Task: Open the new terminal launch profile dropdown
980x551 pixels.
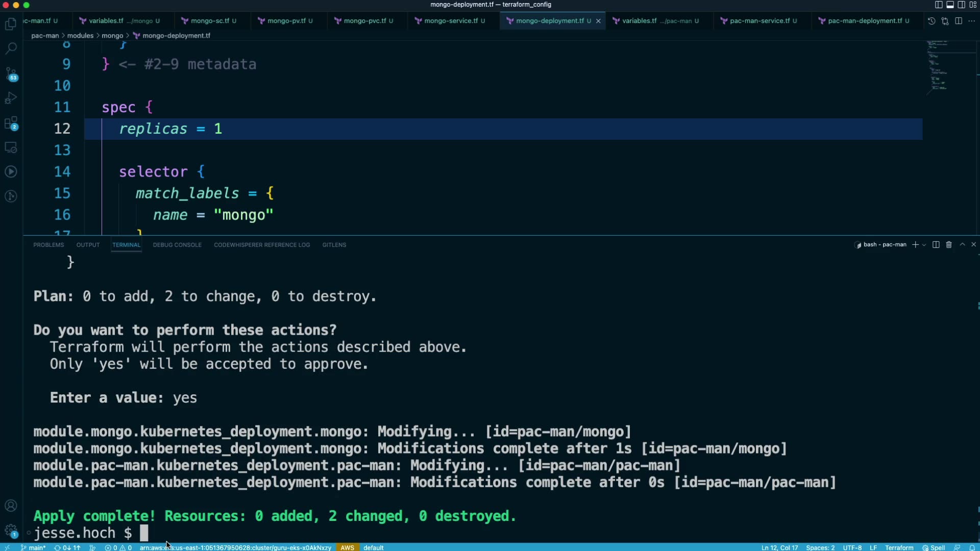Action: [924, 245]
